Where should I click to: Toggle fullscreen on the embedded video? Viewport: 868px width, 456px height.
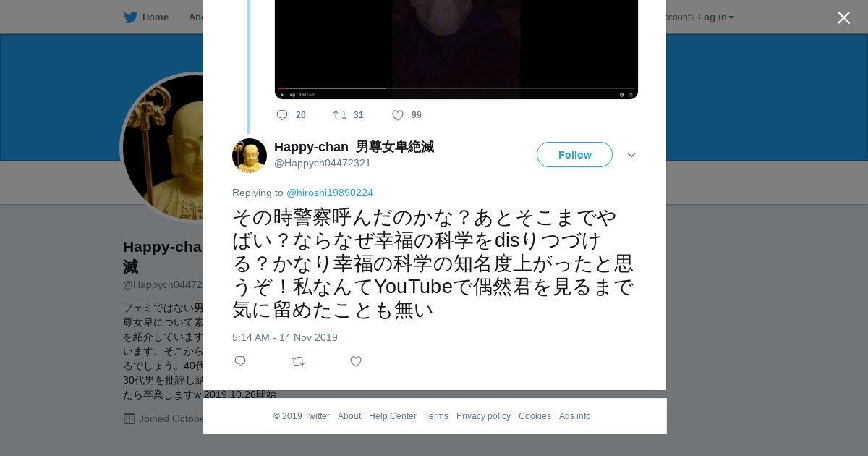pos(631,94)
